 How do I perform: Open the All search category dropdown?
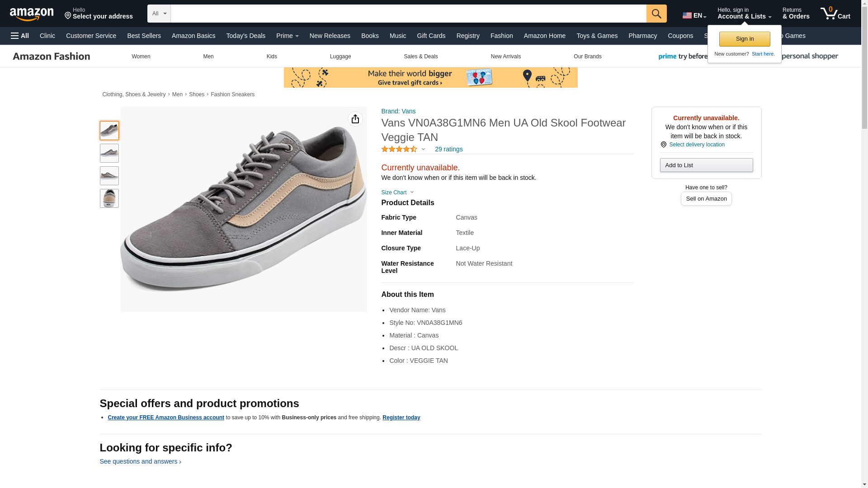(x=159, y=14)
